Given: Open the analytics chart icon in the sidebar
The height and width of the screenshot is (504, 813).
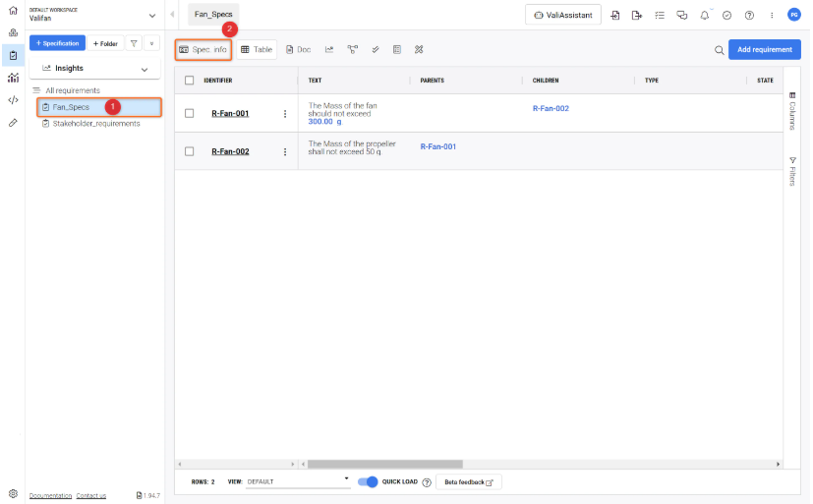Looking at the screenshot, I should [x=13, y=78].
